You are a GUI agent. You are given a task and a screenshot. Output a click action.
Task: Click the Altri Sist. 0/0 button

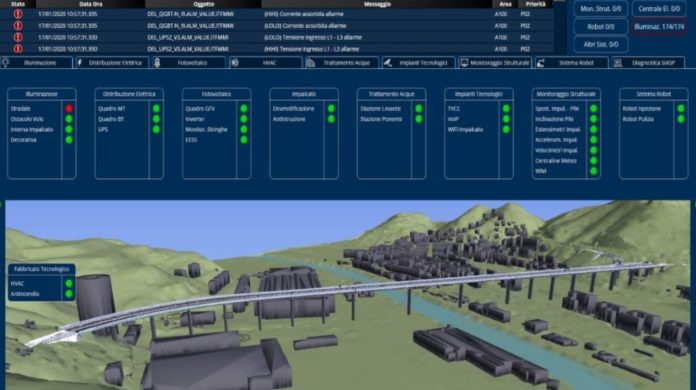pyautogui.click(x=601, y=44)
